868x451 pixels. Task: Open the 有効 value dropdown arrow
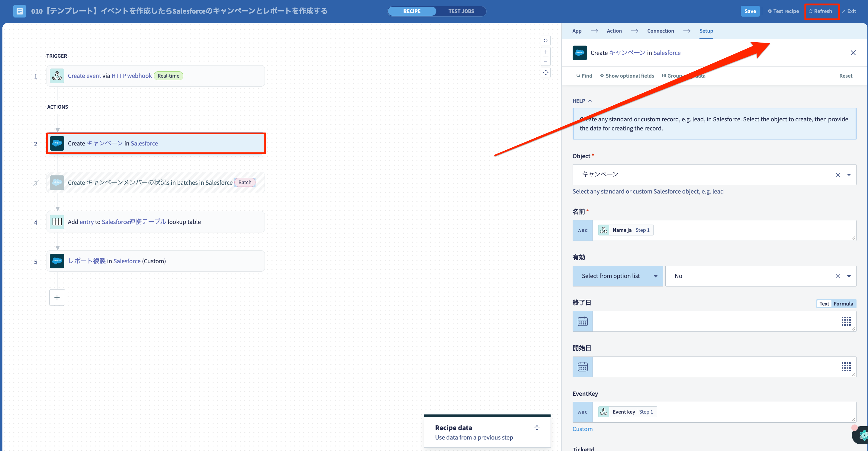(x=849, y=276)
